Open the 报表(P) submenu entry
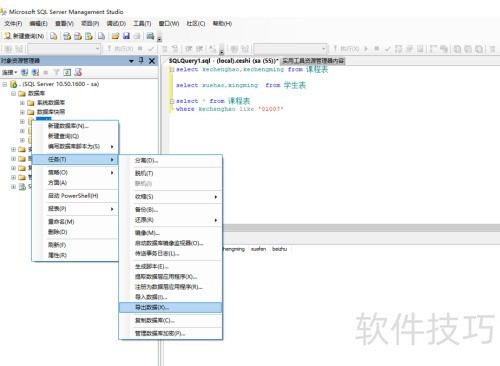 75,209
